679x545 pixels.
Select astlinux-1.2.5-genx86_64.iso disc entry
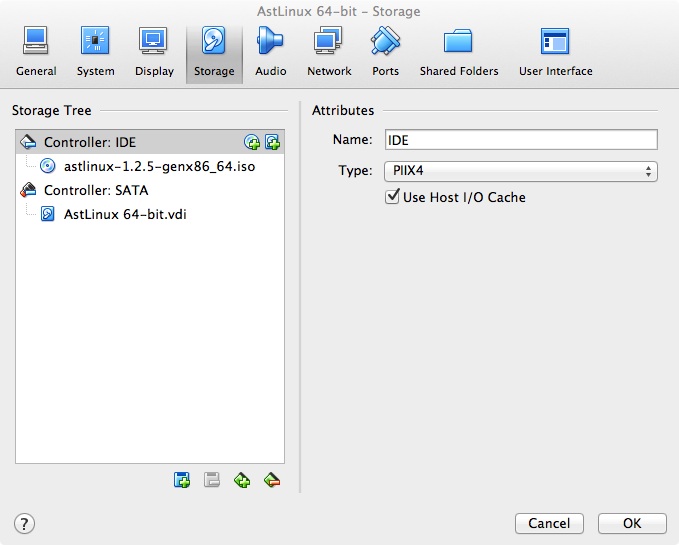click(x=150, y=166)
